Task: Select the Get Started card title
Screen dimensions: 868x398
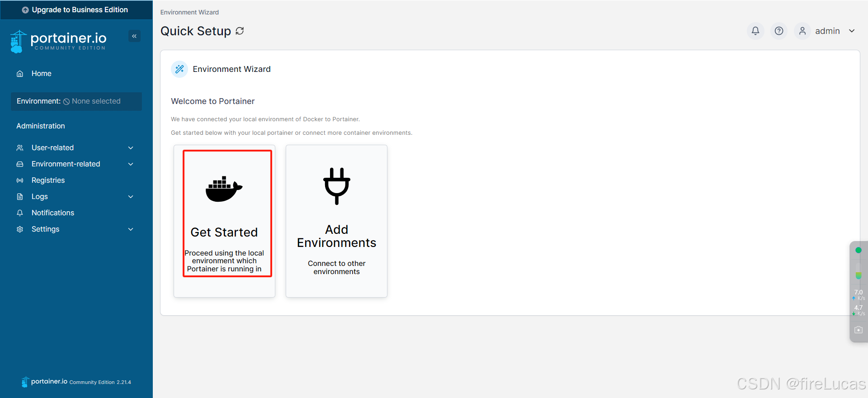Action: pos(224,232)
